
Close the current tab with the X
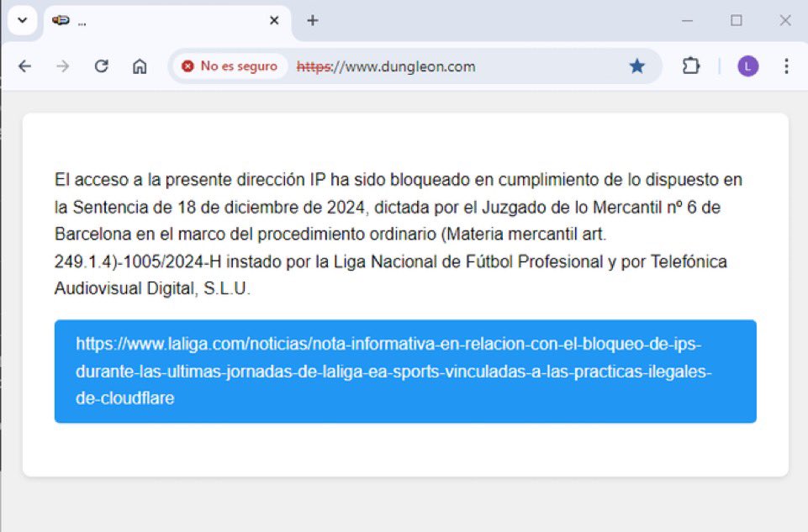click(x=274, y=21)
